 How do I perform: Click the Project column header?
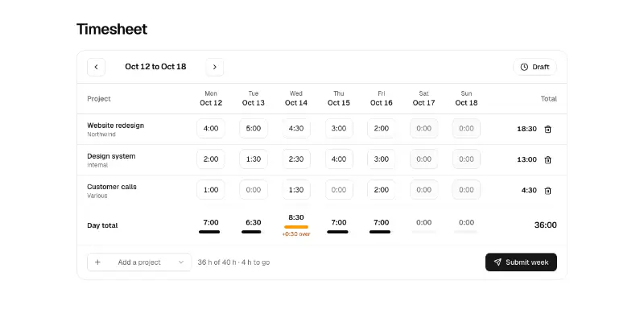click(x=99, y=98)
